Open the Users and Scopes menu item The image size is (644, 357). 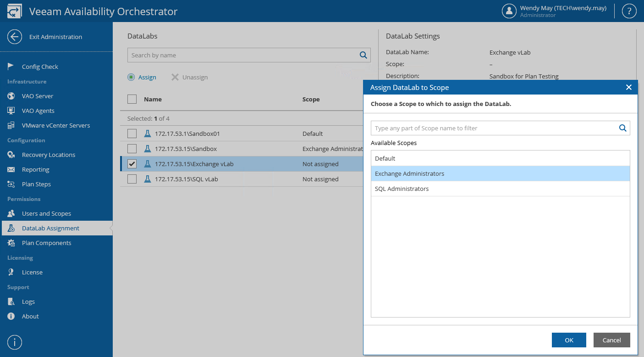tap(46, 213)
